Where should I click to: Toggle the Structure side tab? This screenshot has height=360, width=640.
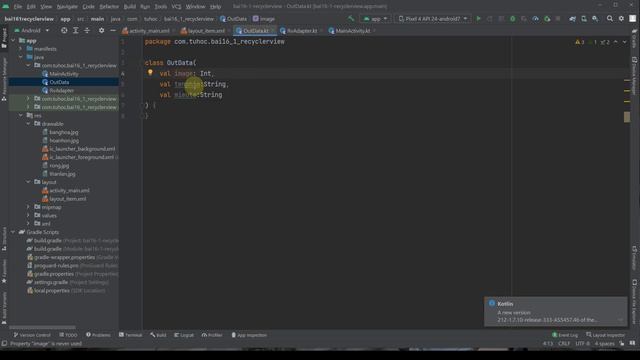pyautogui.click(x=4, y=239)
